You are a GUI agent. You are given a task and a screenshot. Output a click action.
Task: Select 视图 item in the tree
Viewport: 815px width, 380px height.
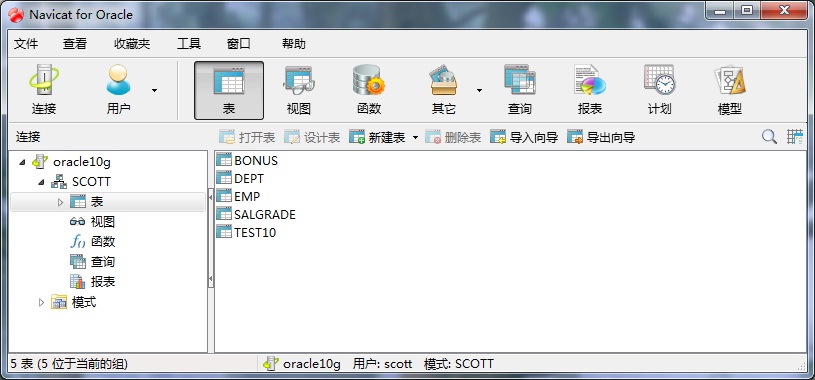coord(92,222)
